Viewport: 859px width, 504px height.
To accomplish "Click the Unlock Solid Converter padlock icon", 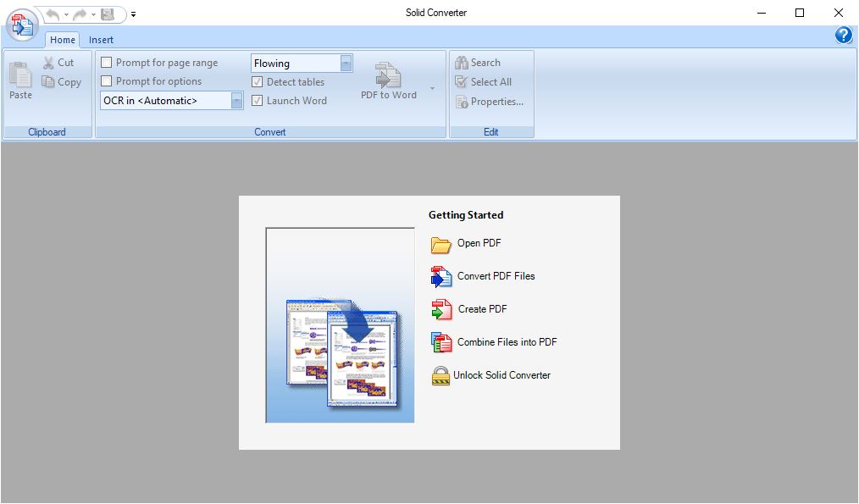I will click(441, 376).
